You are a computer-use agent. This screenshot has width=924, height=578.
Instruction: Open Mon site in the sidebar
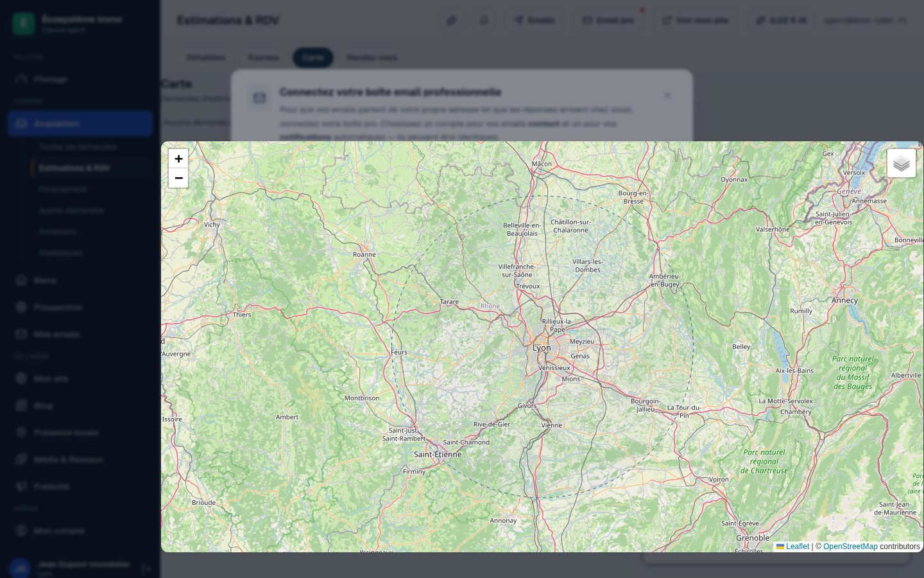[80, 379]
